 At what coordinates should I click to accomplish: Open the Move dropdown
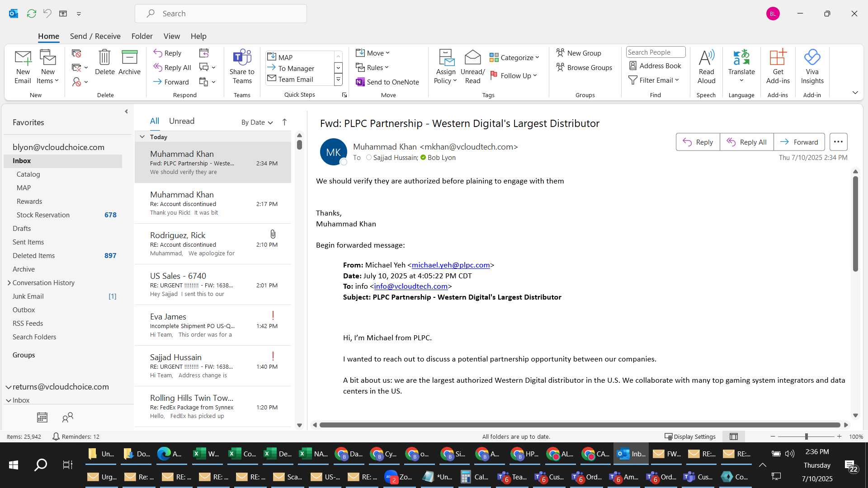[x=373, y=53]
